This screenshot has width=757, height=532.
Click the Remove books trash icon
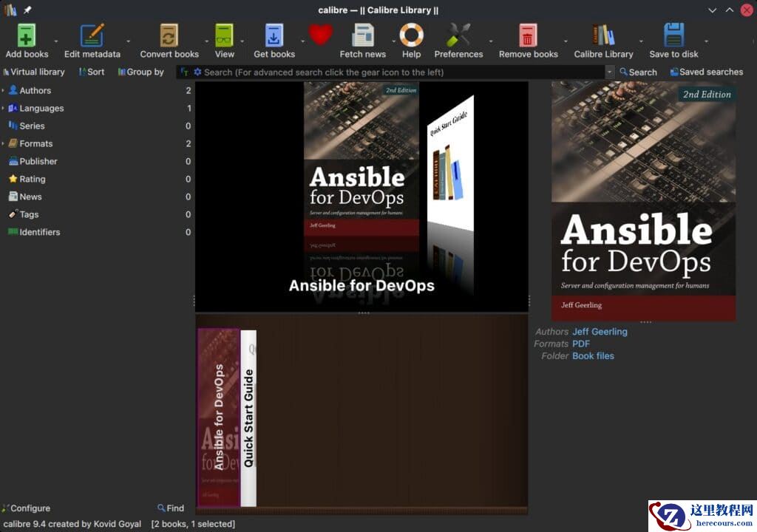point(528,35)
